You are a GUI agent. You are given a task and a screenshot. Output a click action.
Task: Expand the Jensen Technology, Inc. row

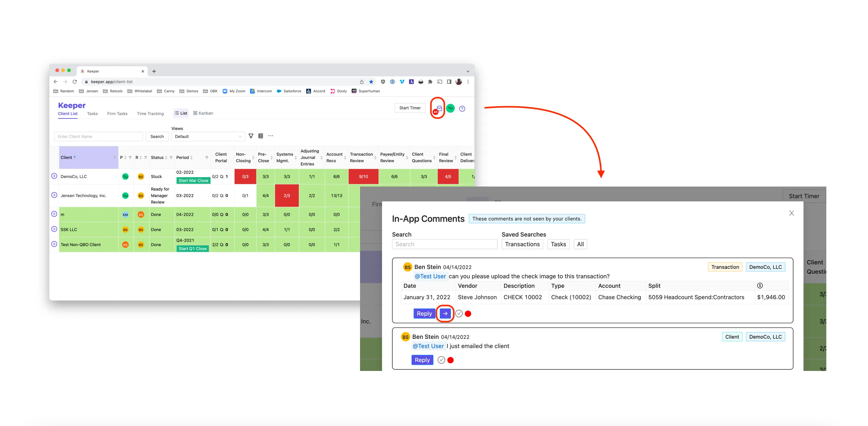click(x=54, y=195)
